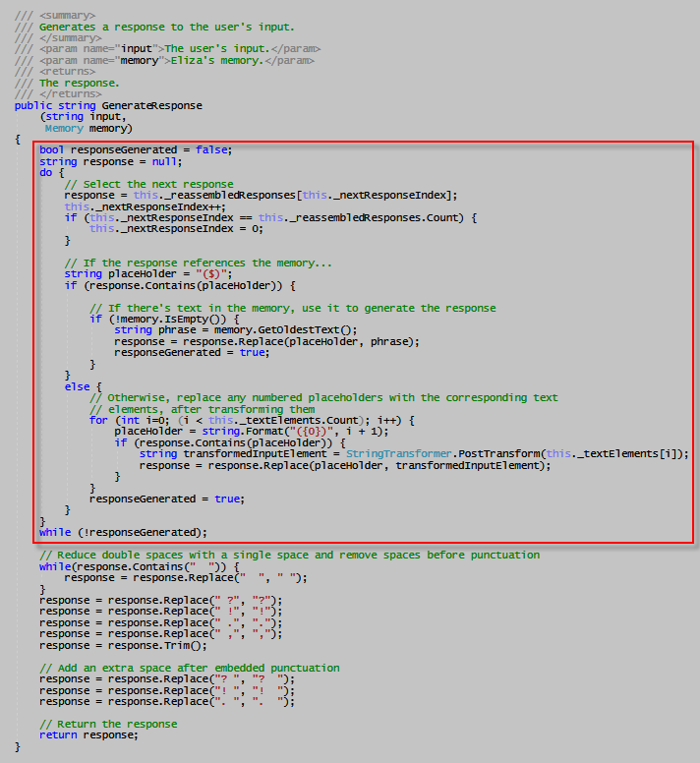Click the comment "// Select the next response"
700x763 pixels.
[x=148, y=184]
